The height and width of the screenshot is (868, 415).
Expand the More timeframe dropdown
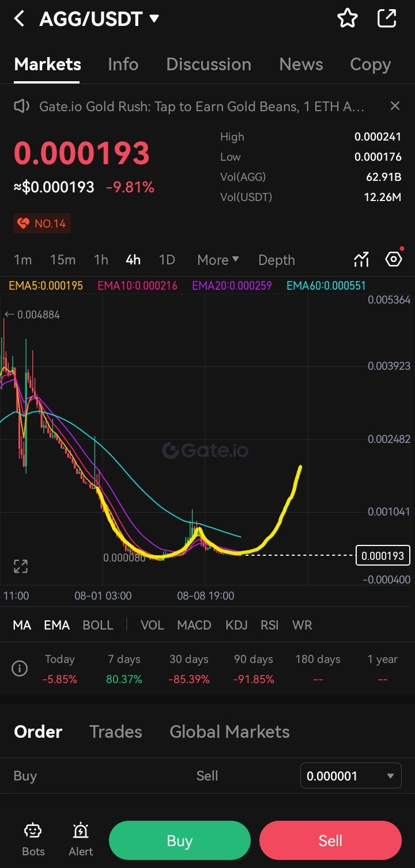click(x=218, y=260)
